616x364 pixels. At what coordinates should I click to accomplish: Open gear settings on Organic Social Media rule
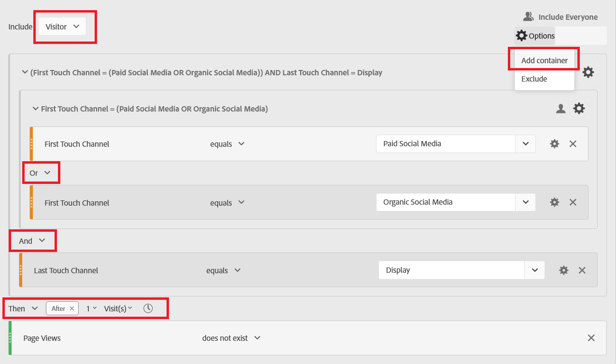click(x=554, y=202)
